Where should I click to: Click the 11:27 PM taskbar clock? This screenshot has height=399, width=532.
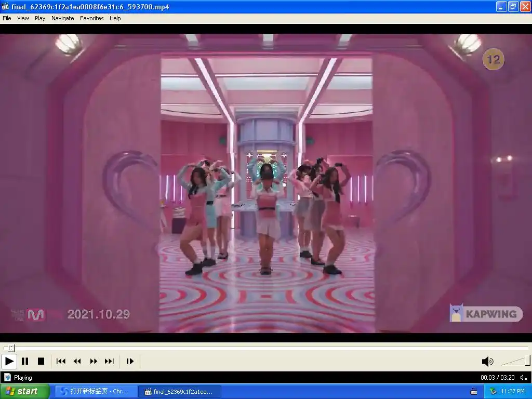pyautogui.click(x=513, y=392)
